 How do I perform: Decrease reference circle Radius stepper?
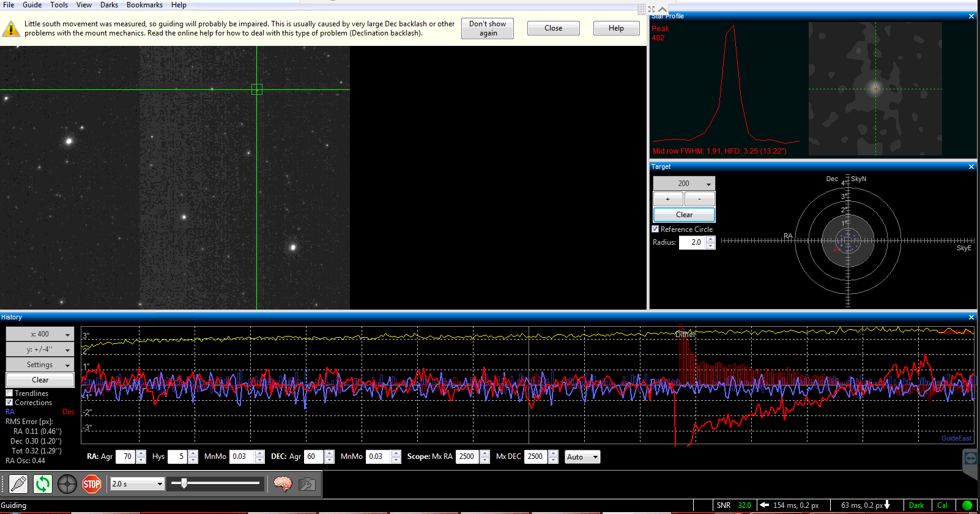click(710, 245)
